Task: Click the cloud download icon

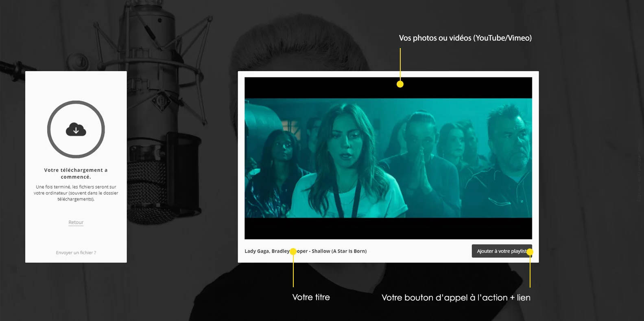Action: pos(76,130)
